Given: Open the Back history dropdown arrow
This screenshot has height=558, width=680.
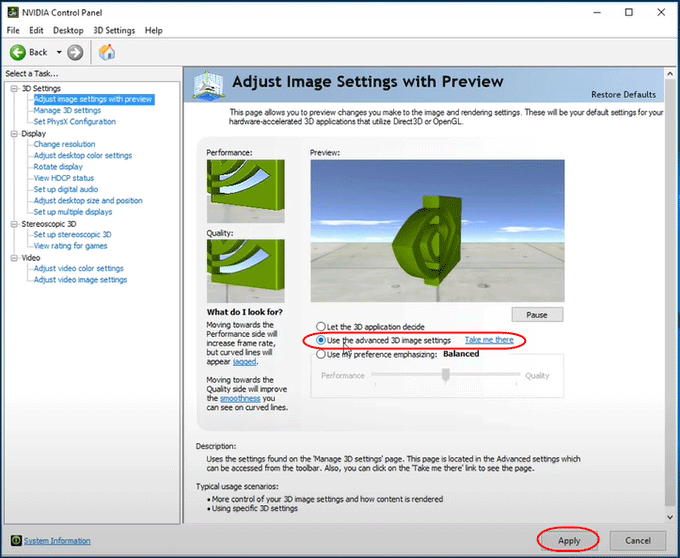Looking at the screenshot, I should point(59,52).
